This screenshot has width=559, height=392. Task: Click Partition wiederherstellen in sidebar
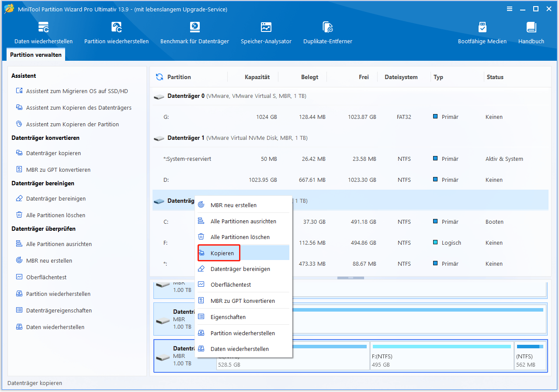click(53, 294)
